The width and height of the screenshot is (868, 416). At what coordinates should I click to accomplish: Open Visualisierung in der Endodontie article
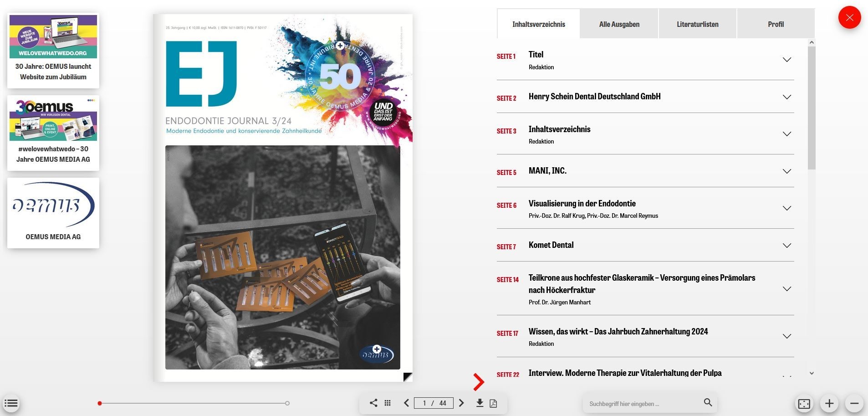tap(582, 204)
